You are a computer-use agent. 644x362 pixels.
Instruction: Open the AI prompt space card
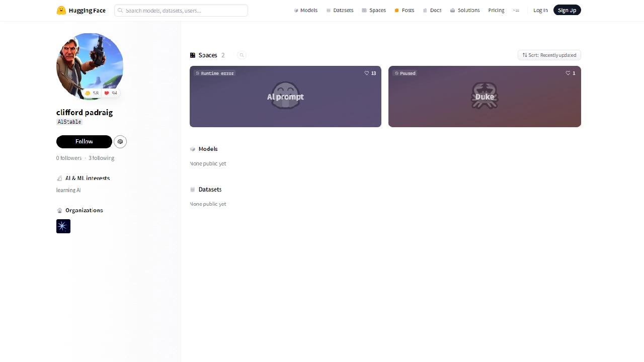coord(285,101)
